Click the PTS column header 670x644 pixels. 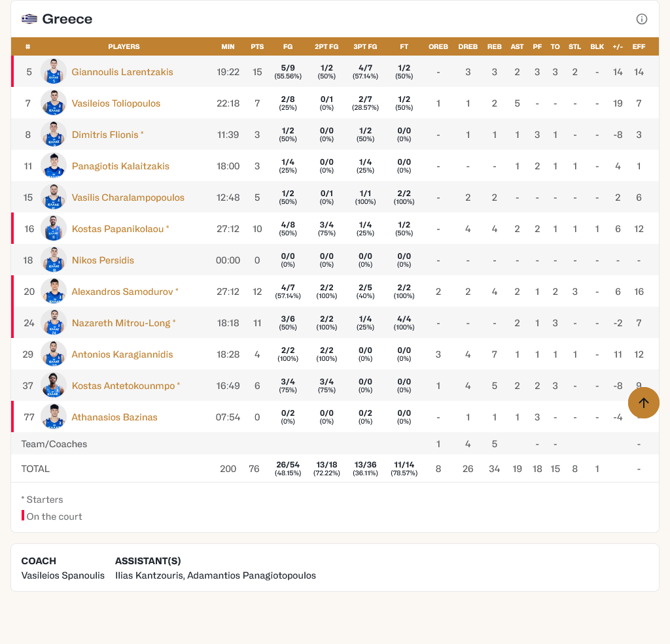point(257,47)
